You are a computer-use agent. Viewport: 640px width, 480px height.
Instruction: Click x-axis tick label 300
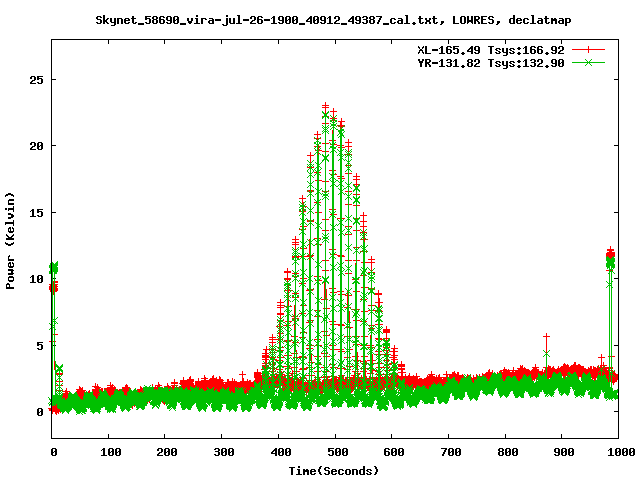coord(224,452)
